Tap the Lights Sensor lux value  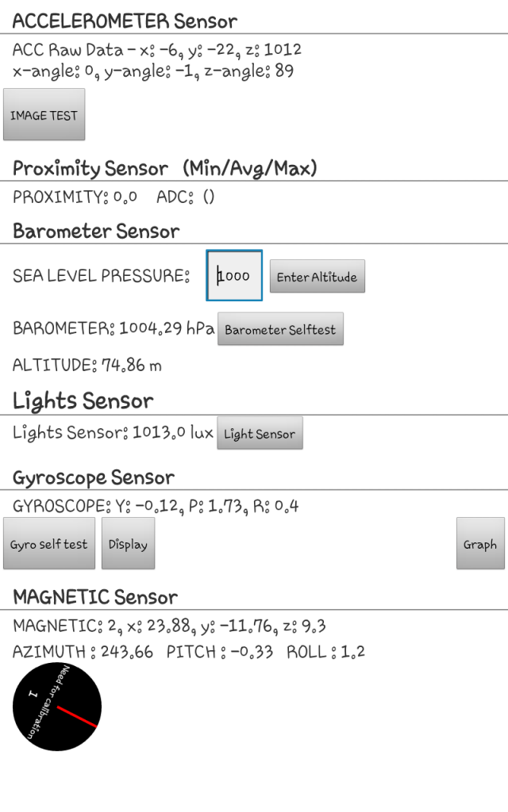click(x=113, y=432)
